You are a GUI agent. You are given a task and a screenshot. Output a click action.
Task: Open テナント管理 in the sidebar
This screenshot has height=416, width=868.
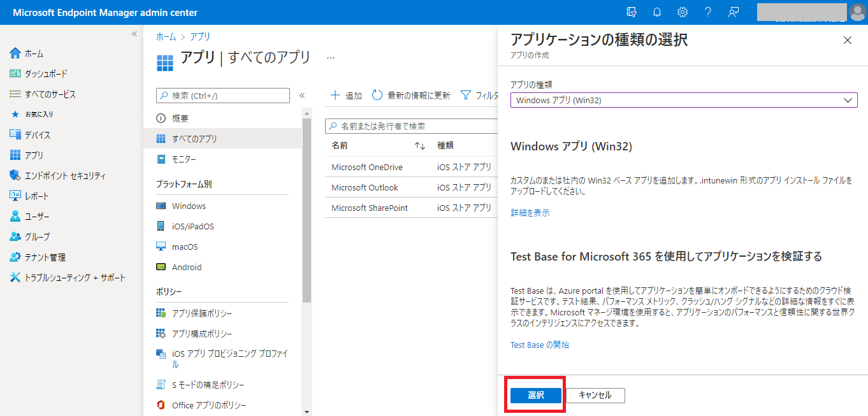pos(38,257)
